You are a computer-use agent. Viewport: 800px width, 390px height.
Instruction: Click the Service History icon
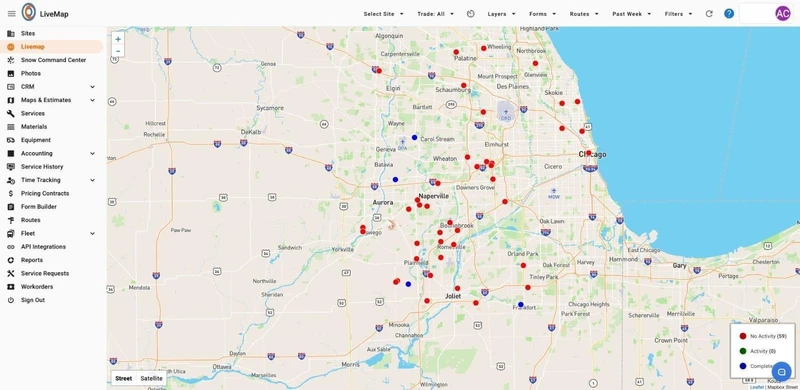coord(11,166)
